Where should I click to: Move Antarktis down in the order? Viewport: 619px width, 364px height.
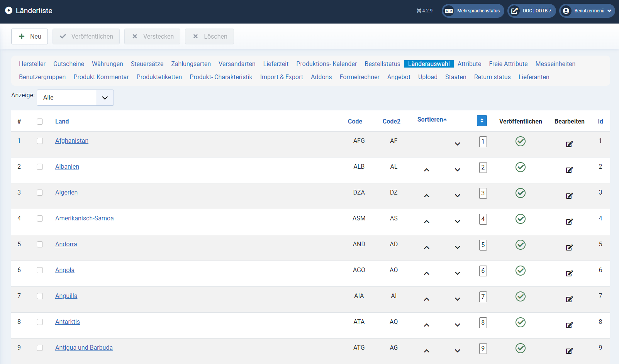[458, 325]
